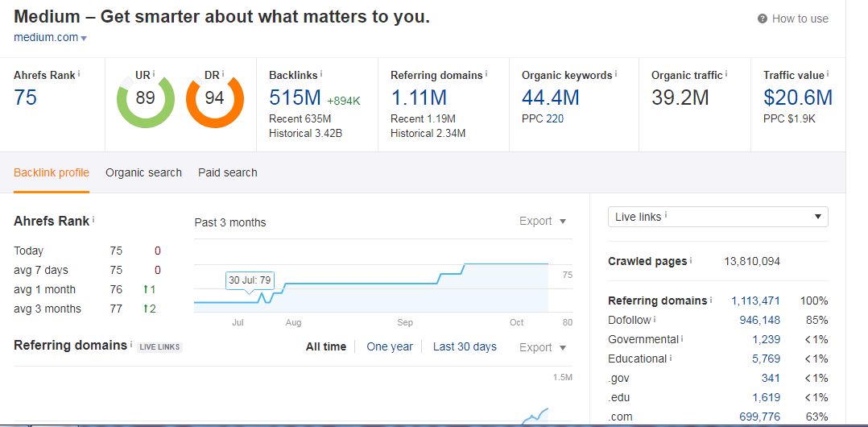Switch to the Organic search tab
This screenshot has height=427, width=868.
click(x=143, y=172)
